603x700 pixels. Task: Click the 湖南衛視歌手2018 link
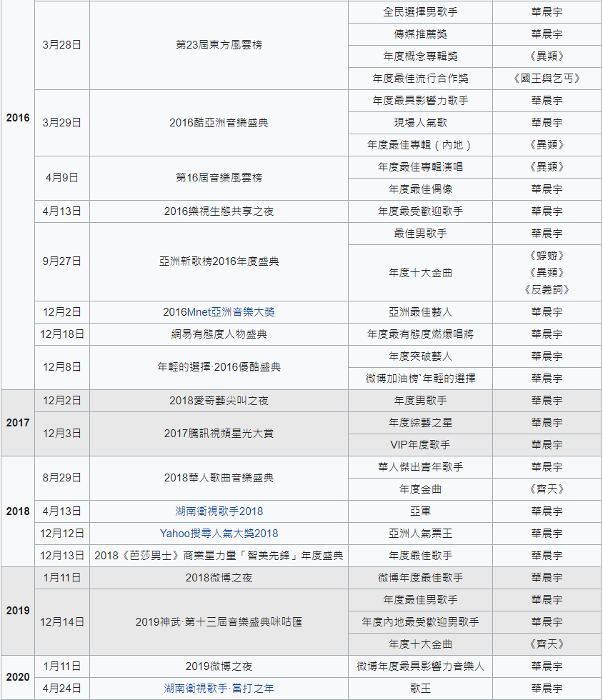pyautogui.click(x=219, y=511)
